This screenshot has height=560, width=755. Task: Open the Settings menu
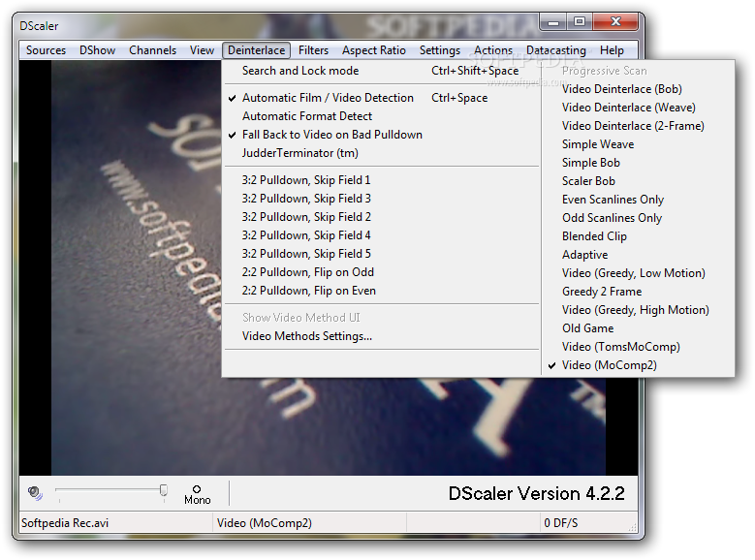[x=440, y=50]
